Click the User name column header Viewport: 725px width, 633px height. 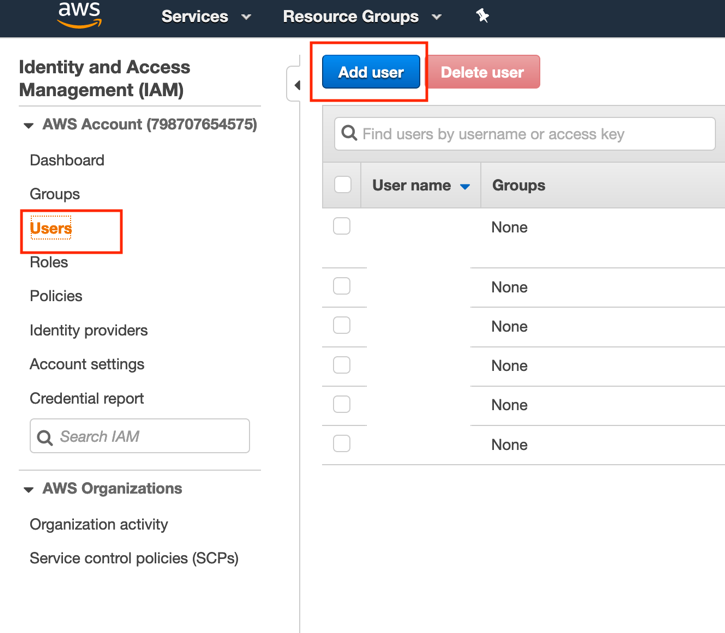tap(412, 185)
